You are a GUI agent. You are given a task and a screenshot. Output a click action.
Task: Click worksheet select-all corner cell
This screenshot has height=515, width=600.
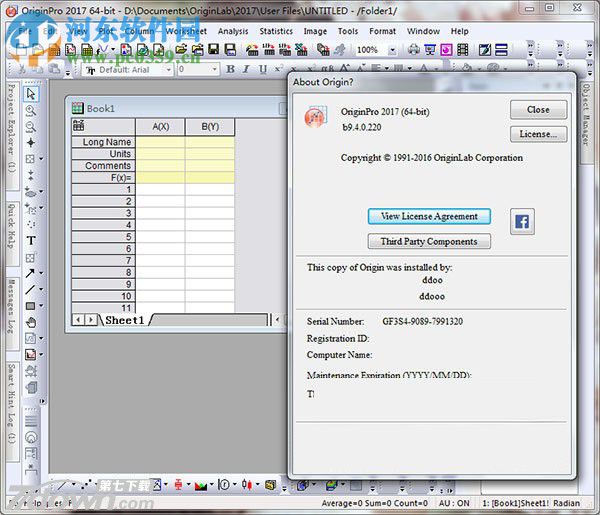point(103,127)
